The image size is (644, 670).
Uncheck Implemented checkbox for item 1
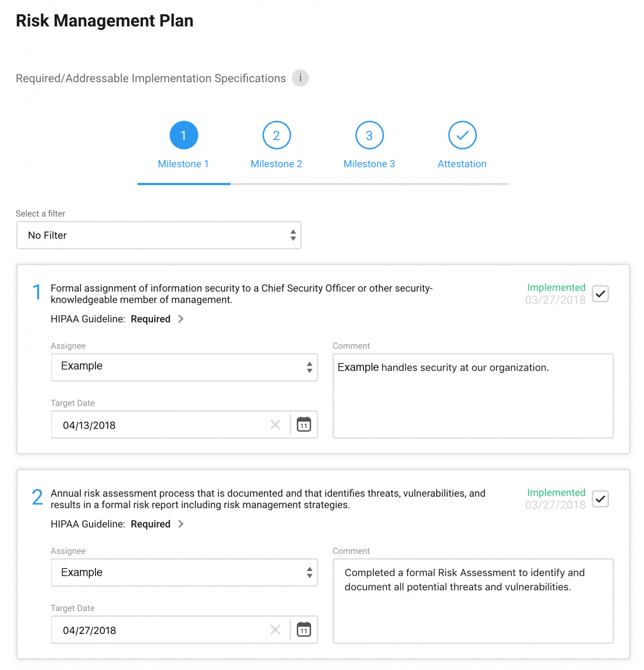600,294
